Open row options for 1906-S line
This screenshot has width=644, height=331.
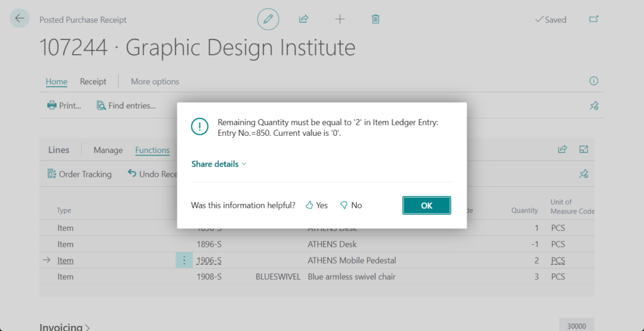[184, 261]
